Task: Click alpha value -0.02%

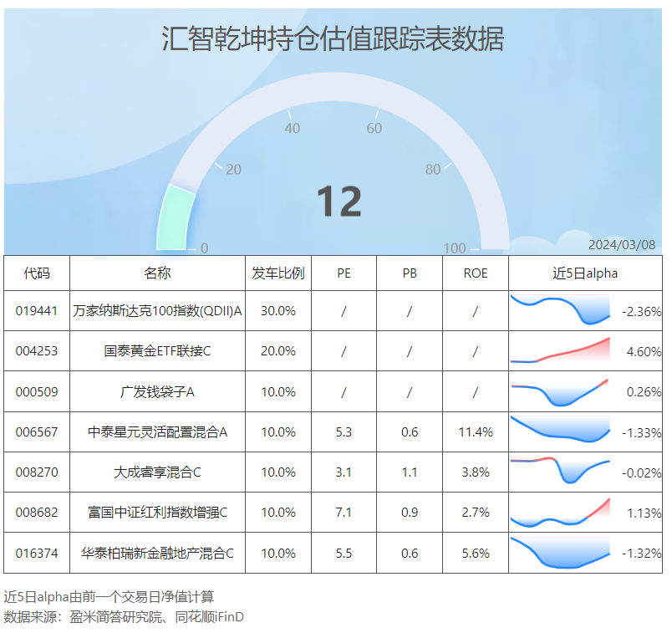Action: (642, 473)
